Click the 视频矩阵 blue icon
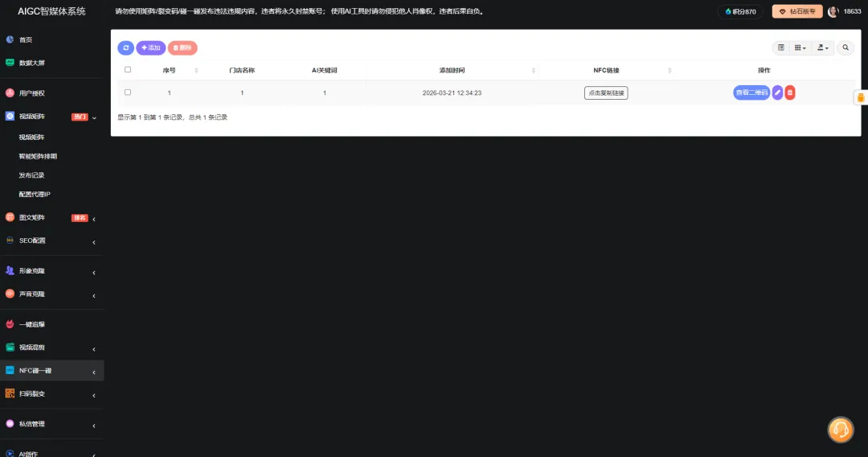868x457 pixels. click(x=10, y=116)
